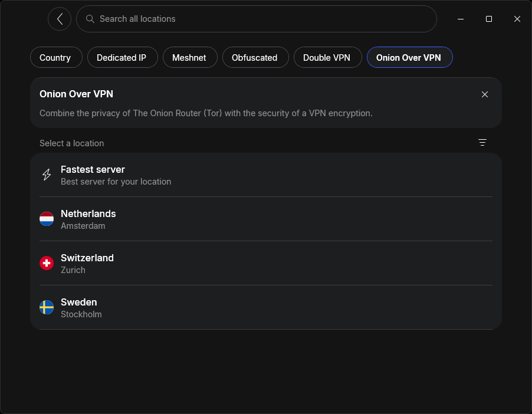532x414 pixels.
Task: Focus the Search all locations field
Action: [256, 19]
